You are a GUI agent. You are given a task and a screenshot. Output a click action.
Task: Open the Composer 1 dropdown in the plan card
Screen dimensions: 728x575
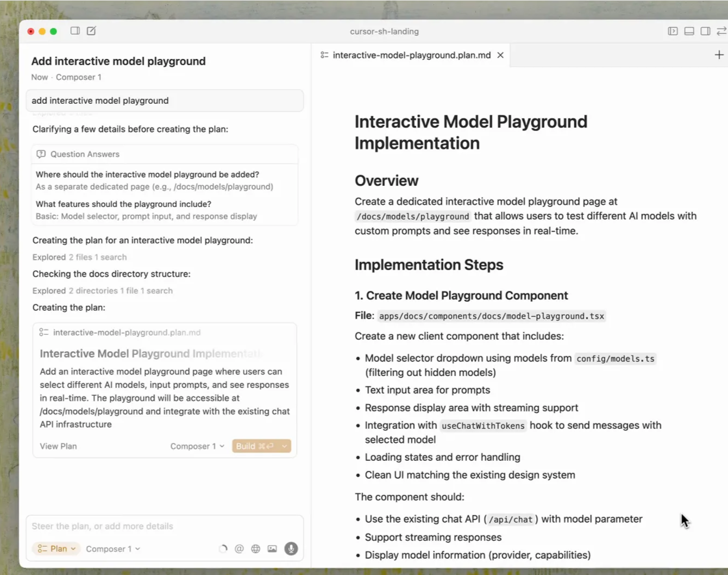[197, 446]
